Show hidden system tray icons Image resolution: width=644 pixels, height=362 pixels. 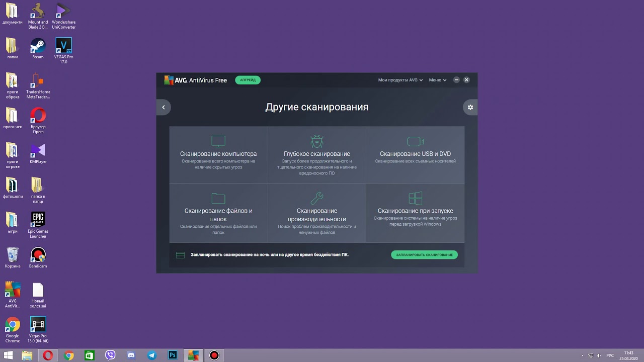[583, 355]
